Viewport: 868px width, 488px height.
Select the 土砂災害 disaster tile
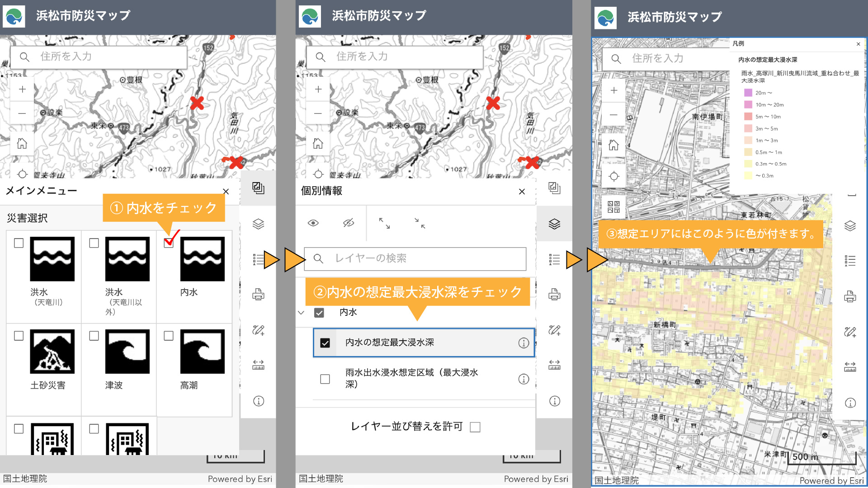52,352
